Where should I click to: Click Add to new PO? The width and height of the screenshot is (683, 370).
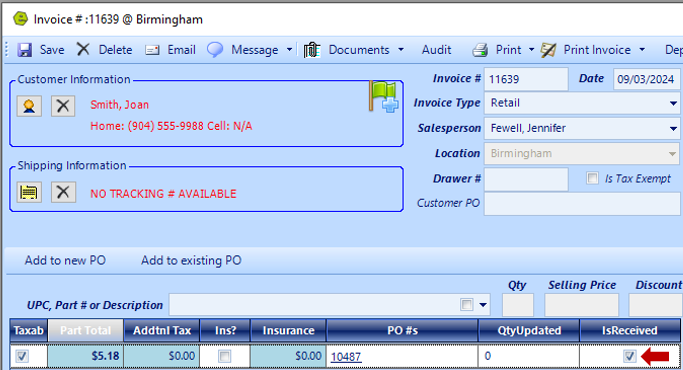65,261
